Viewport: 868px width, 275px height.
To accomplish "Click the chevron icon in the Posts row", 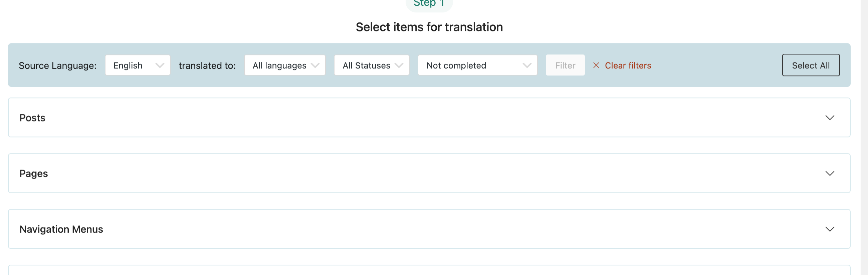I will click(x=830, y=117).
